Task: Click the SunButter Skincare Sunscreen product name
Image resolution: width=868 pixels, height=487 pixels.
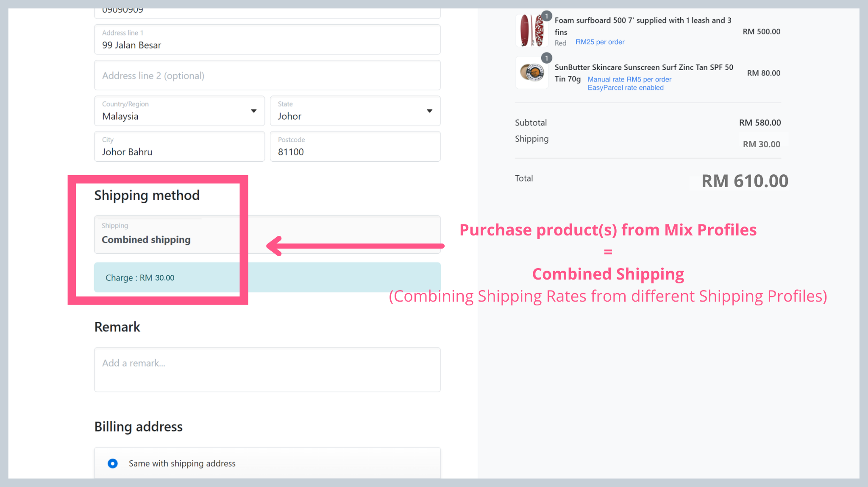Action: 644,73
